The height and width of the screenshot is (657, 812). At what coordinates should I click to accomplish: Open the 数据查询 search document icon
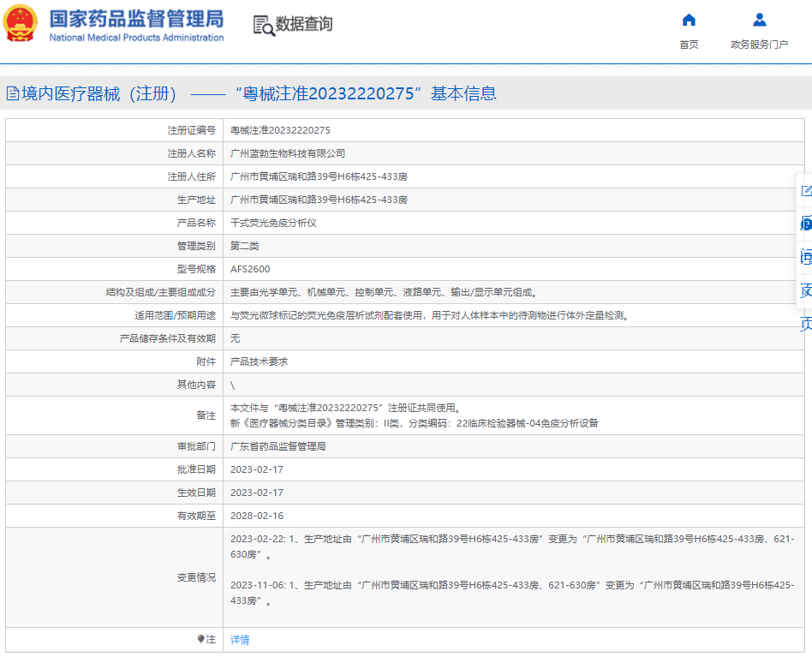(264, 25)
